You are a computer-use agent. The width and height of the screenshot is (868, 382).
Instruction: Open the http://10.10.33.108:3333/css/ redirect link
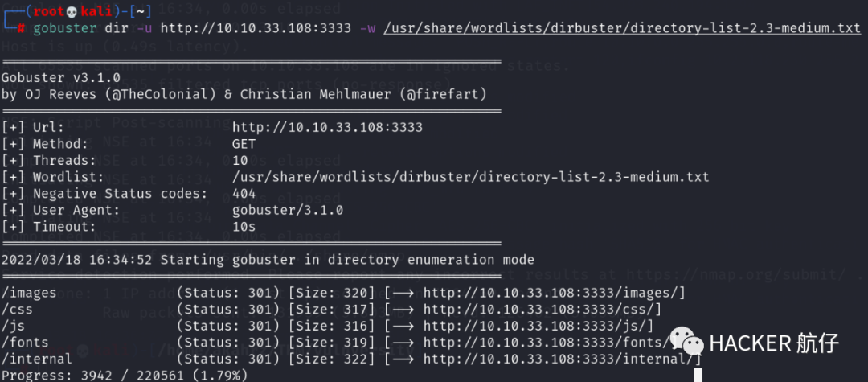coord(542,310)
